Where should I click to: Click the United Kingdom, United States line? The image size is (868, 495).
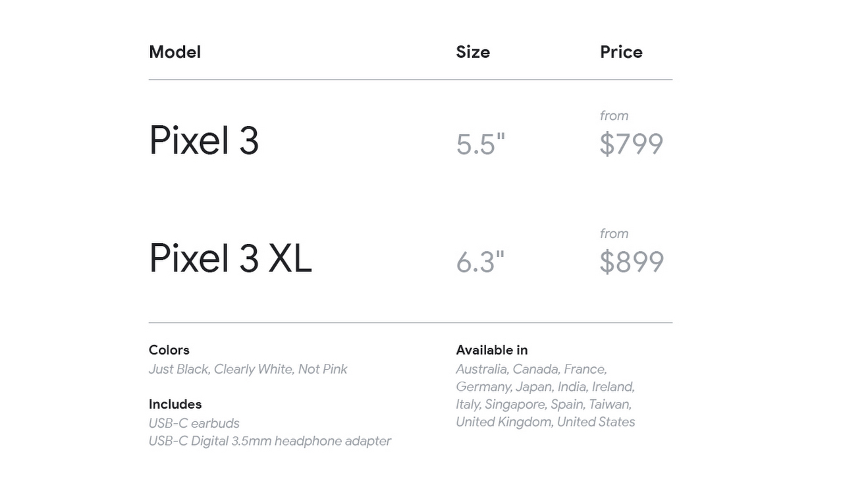[x=545, y=422]
